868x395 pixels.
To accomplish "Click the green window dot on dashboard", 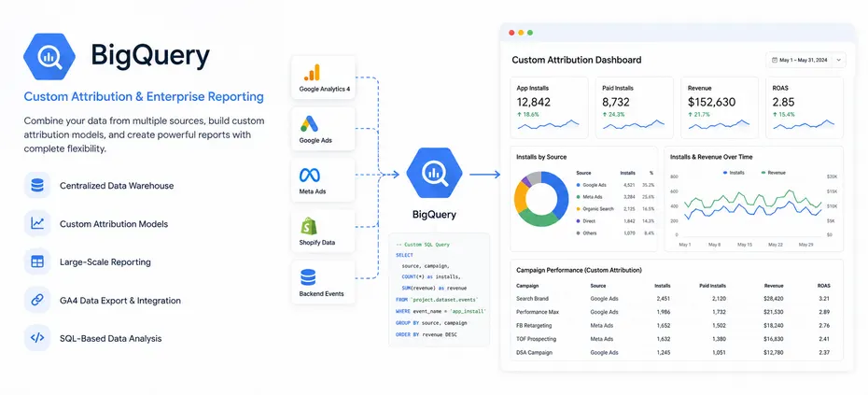I will [x=530, y=33].
